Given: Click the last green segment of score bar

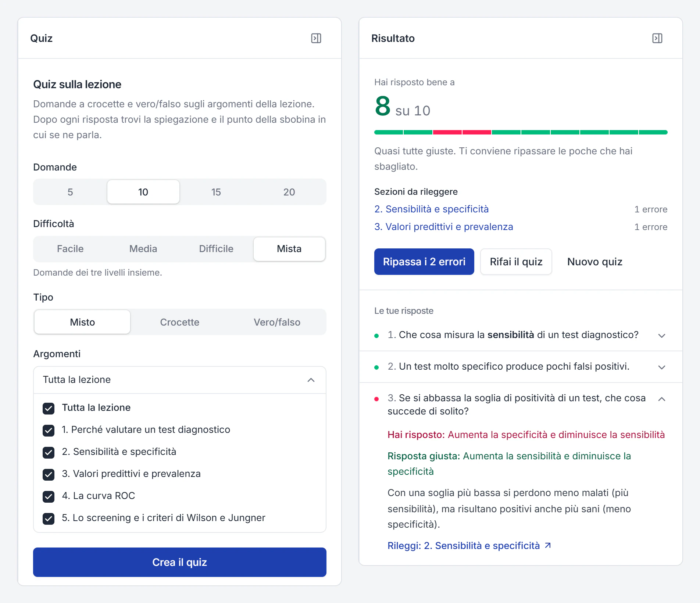Looking at the screenshot, I should pos(653,132).
